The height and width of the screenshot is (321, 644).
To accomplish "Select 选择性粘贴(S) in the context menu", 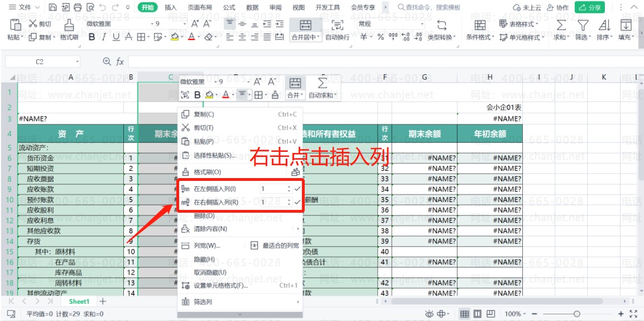I will (240, 155).
